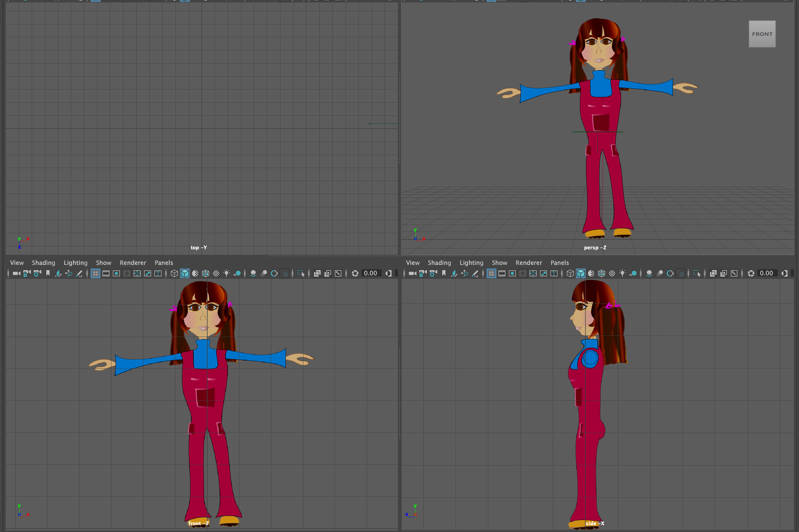Enable Textured checker icon in side view toolbar

pyautogui.click(x=612, y=273)
